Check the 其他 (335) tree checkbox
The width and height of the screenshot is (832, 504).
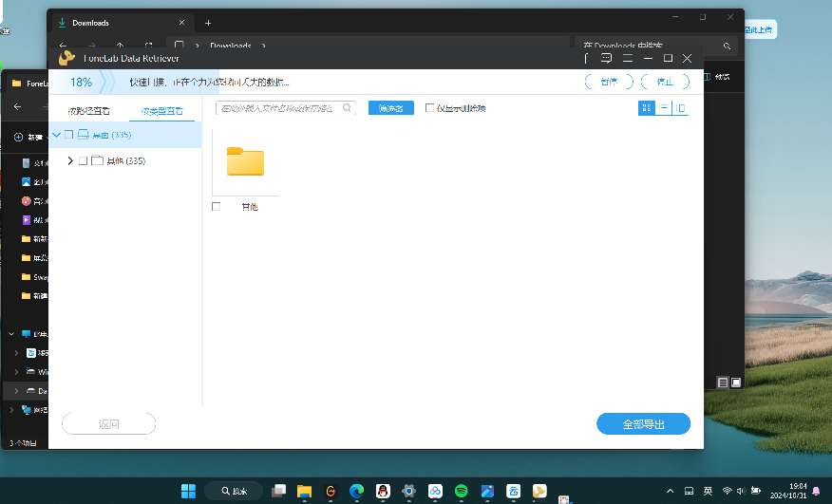(83, 160)
